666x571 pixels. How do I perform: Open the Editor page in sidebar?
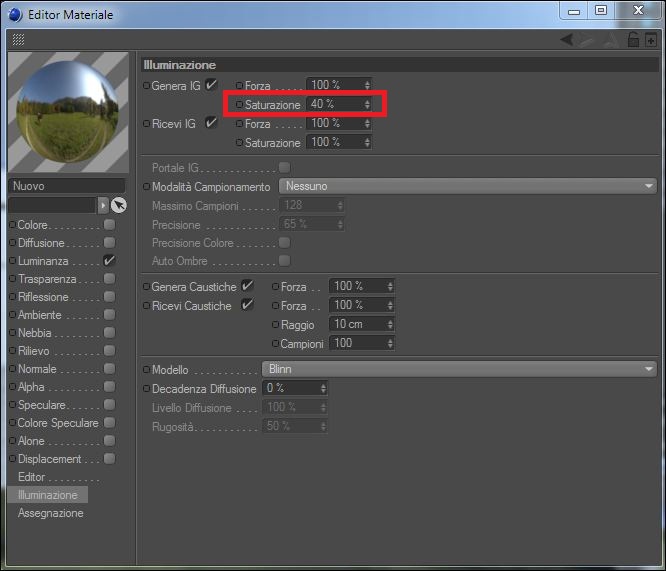[x=31, y=477]
